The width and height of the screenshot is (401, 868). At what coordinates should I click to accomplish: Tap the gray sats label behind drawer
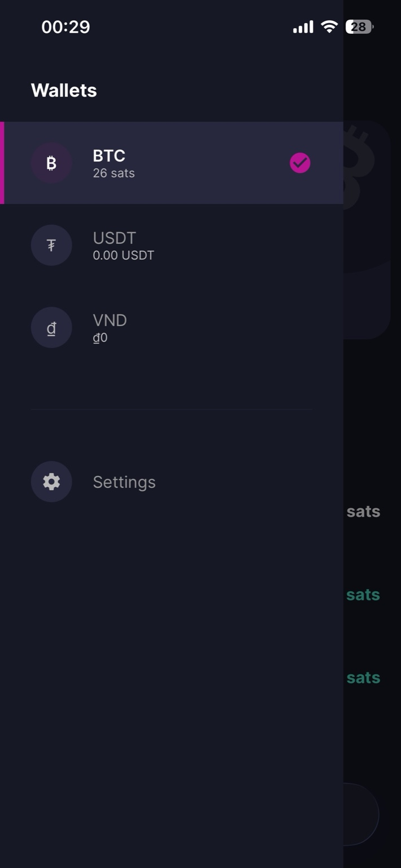(363, 512)
